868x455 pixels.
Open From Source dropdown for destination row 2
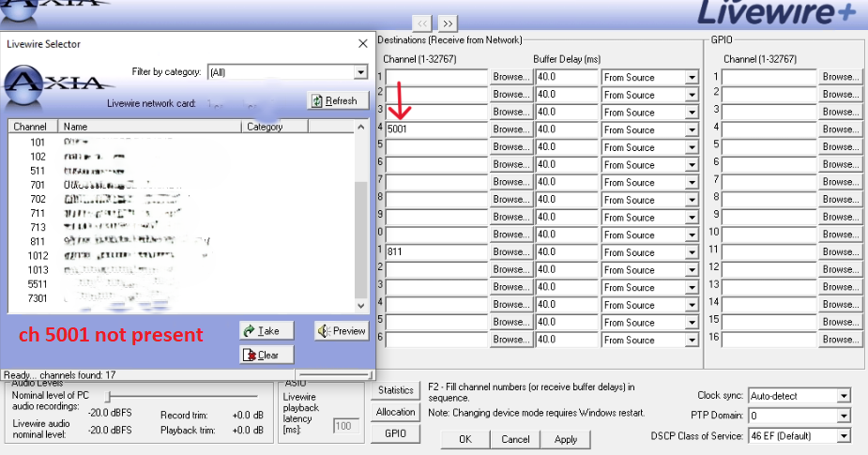tap(692, 95)
